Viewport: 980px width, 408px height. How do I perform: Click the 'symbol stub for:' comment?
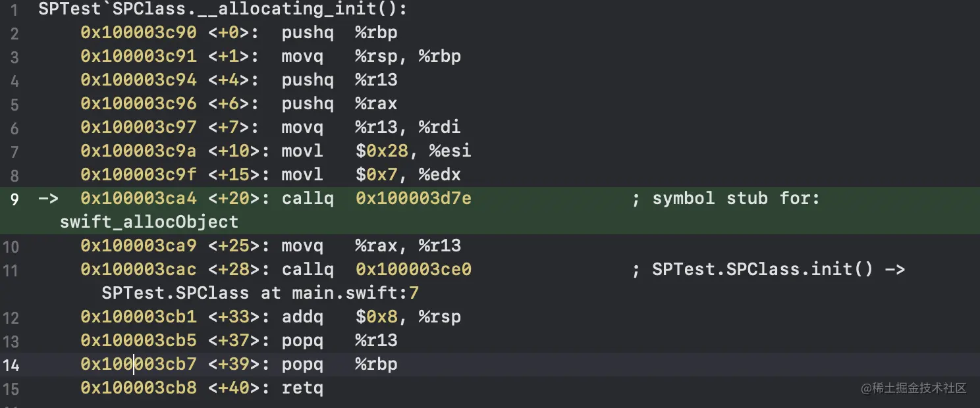tap(736, 199)
